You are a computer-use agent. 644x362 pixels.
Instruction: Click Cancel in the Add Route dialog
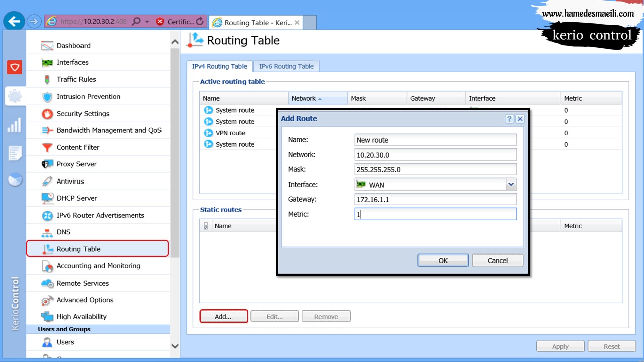click(498, 260)
